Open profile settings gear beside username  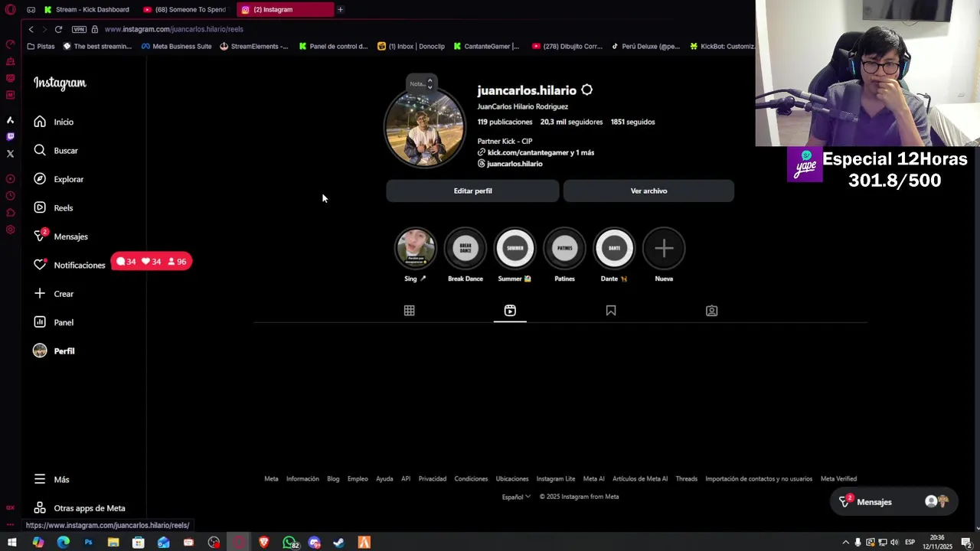[586, 90]
